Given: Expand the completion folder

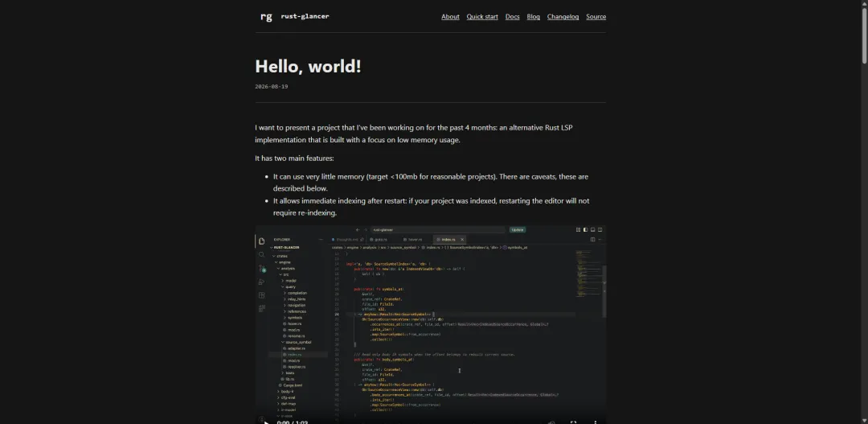Looking at the screenshot, I should tap(297, 293).
